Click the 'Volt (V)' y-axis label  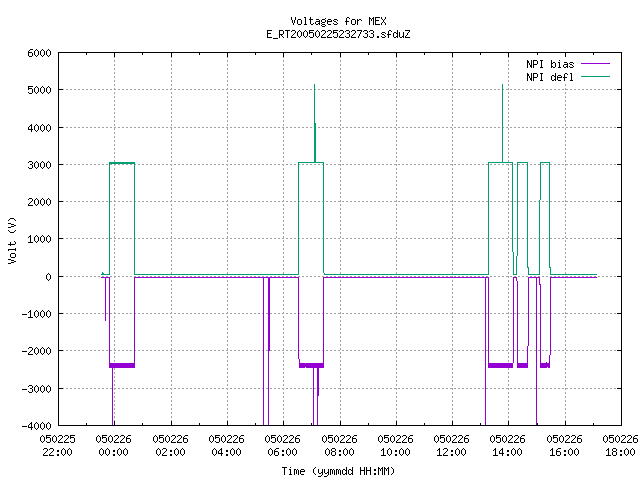tap(12, 240)
